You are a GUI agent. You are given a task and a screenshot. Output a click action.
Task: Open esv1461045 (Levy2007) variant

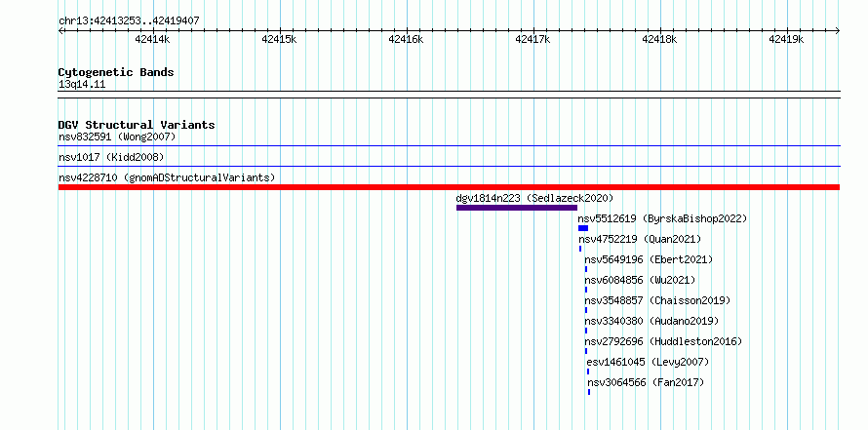click(648, 362)
